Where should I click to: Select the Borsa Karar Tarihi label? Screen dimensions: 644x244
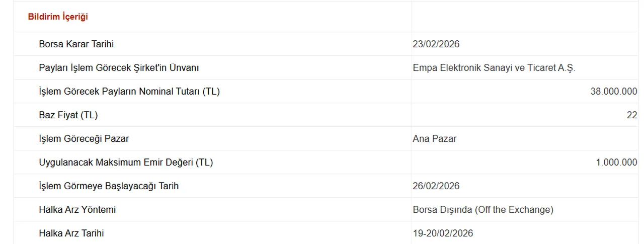(76, 44)
